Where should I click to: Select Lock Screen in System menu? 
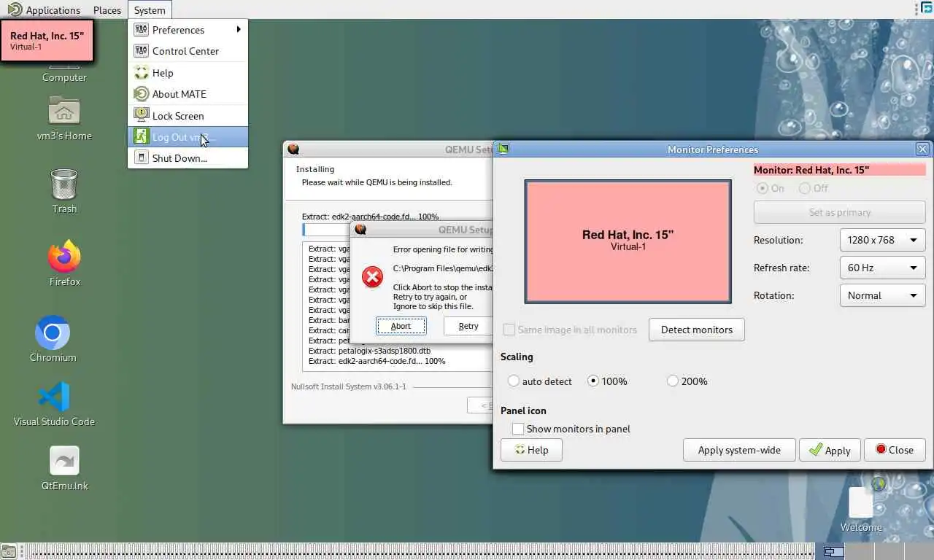(x=188, y=116)
